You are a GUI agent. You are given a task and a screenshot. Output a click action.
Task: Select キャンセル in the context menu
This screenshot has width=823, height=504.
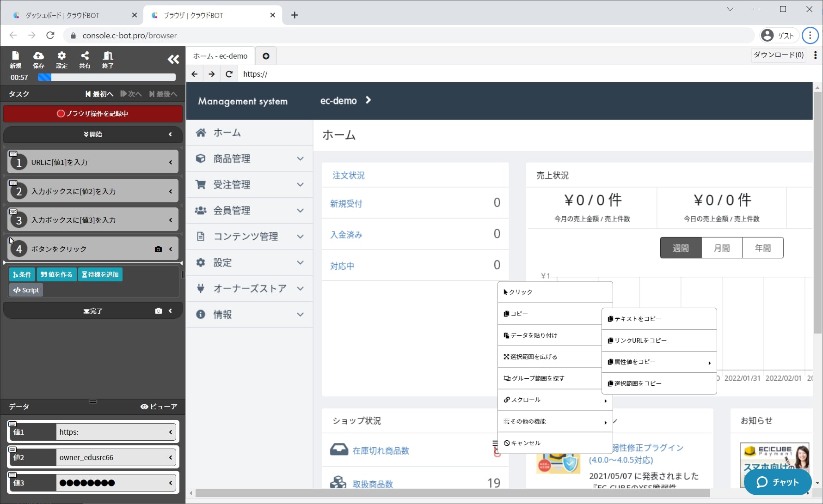tap(555, 443)
